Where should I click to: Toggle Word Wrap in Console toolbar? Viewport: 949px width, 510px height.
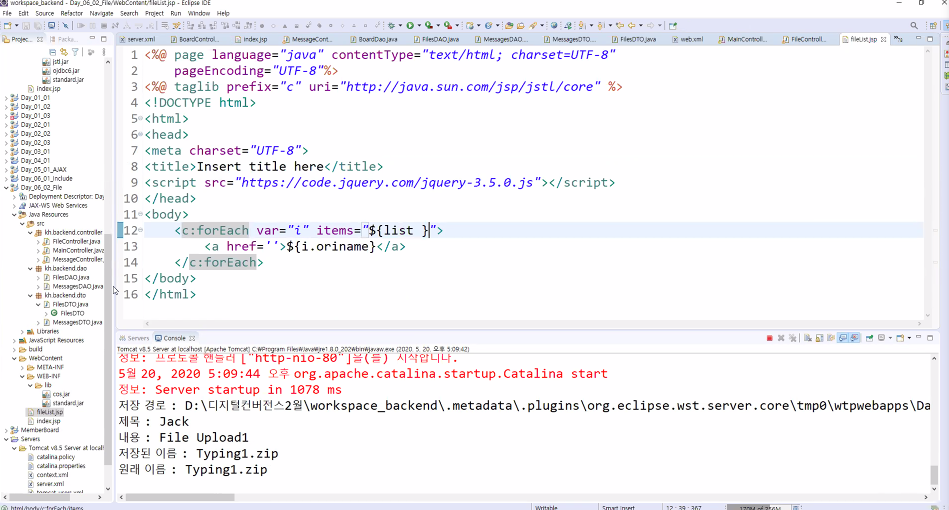(830, 338)
